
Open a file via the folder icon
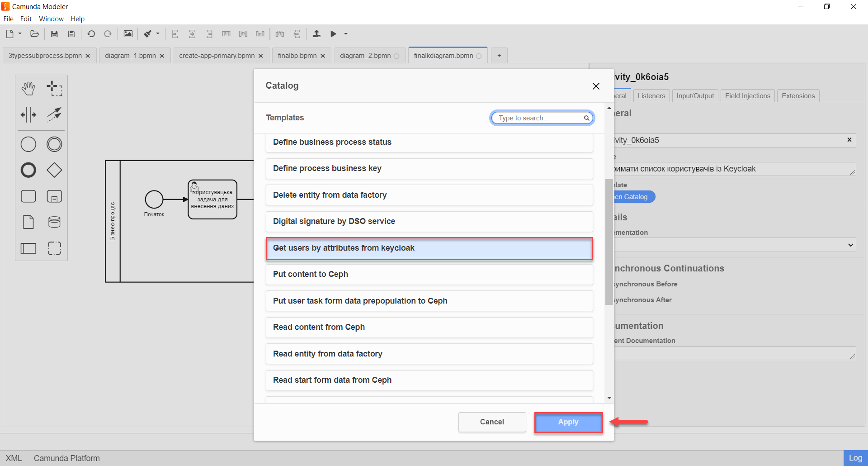coord(34,34)
